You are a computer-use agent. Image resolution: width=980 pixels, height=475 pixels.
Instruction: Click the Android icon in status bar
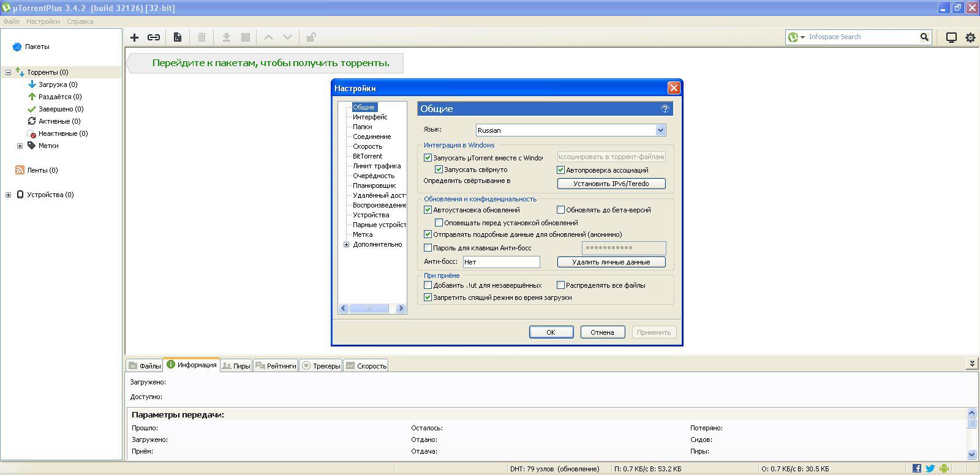tap(944, 468)
